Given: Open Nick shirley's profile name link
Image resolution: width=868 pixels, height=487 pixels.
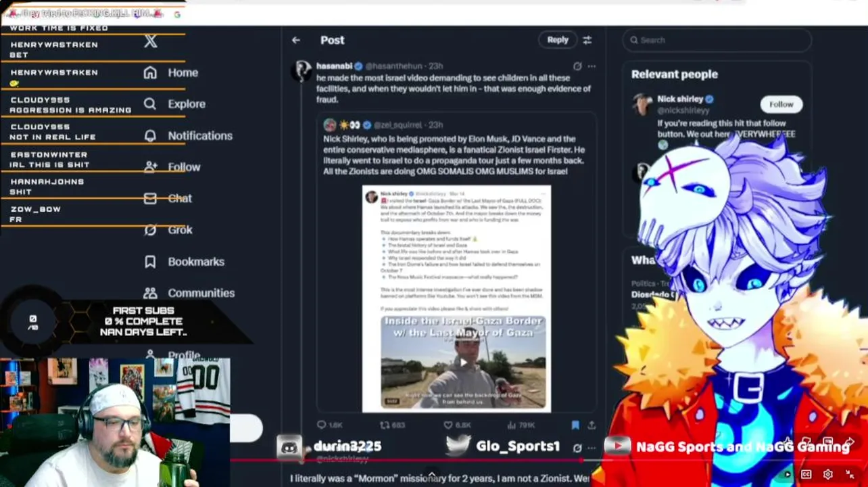Looking at the screenshot, I should [x=680, y=99].
